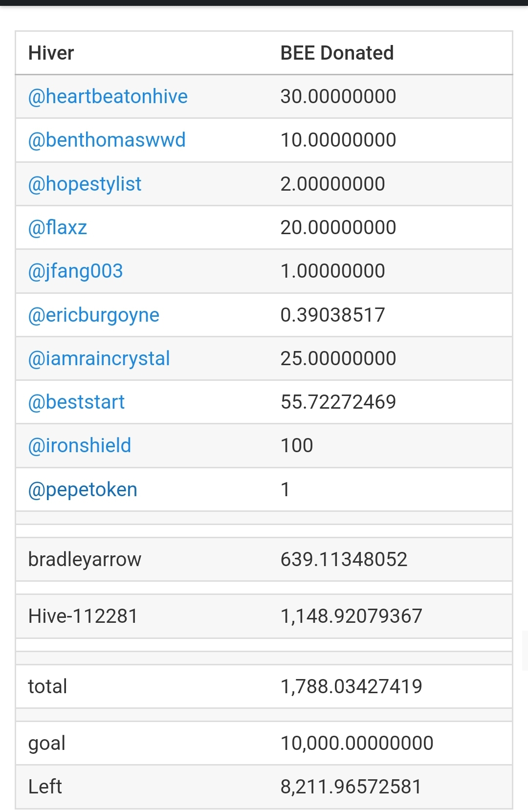Go to the @iamraincrystal profile
This screenshot has height=812, width=528.
tap(99, 358)
